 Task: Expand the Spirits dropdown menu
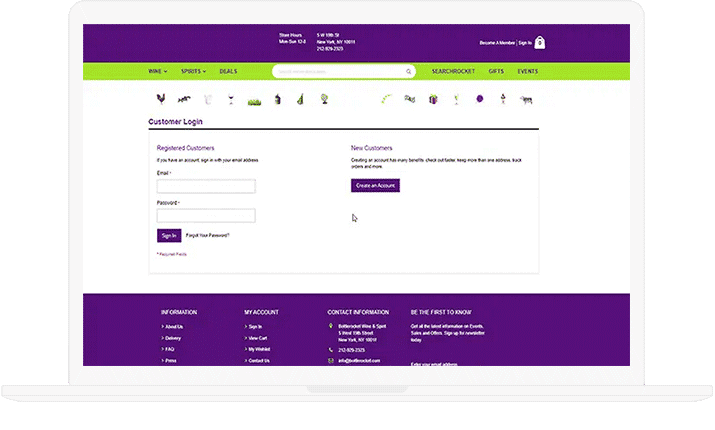pos(193,72)
